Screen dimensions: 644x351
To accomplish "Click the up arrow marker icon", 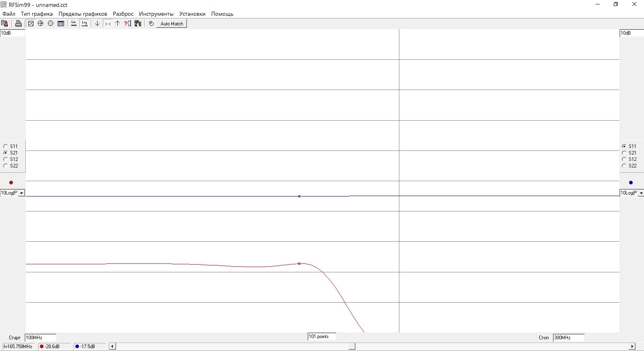I will (117, 23).
